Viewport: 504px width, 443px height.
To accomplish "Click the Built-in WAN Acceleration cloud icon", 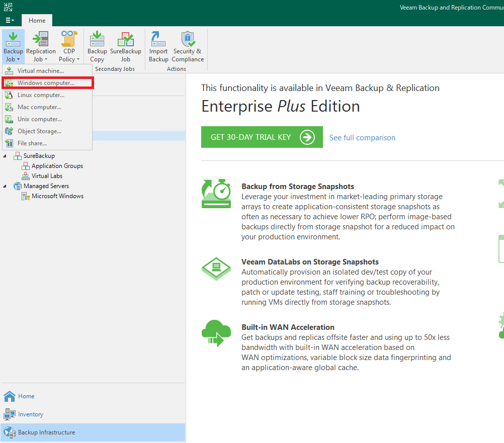I will point(216,333).
